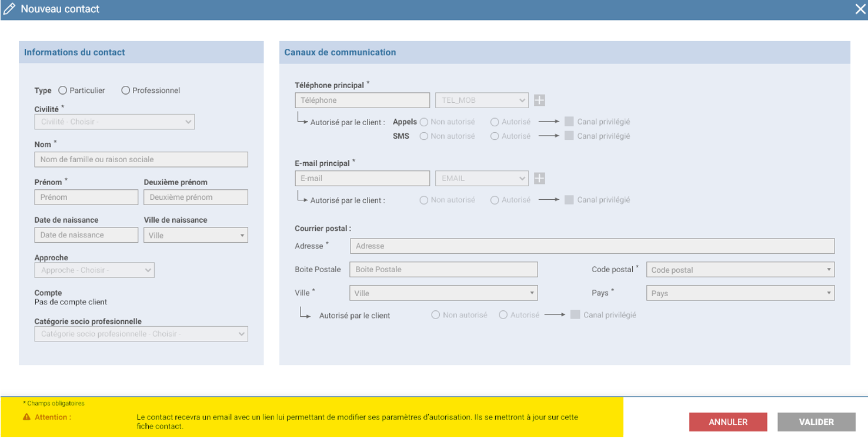Focus the Téléphone input field
Image resolution: width=868 pixels, height=439 pixels.
[x=362, y=100]
